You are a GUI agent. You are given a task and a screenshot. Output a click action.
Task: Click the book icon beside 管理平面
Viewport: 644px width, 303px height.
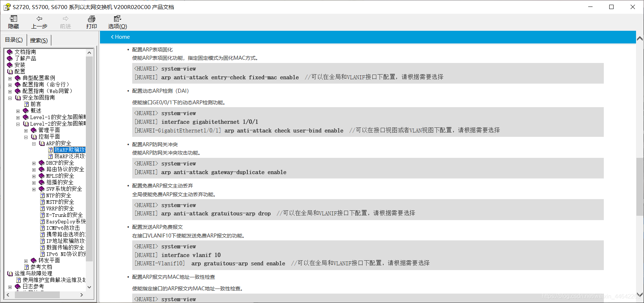point(34,130)
